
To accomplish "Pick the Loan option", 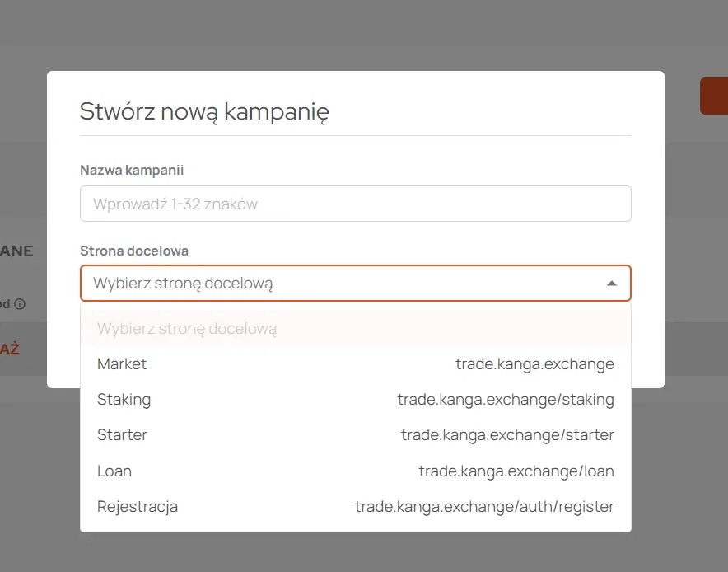I will 355,471.
